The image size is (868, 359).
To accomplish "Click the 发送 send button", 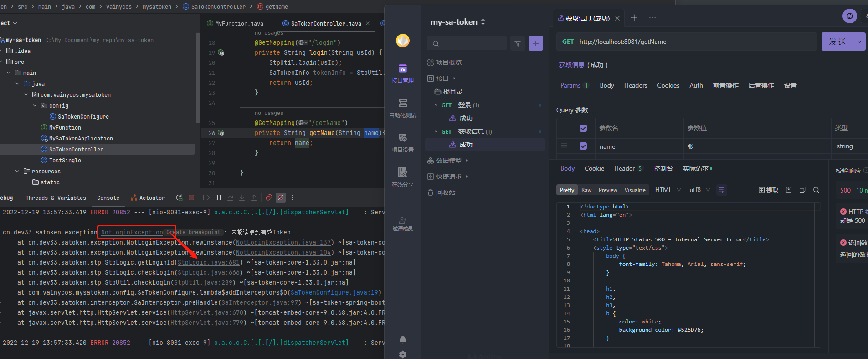I will click(x=837, y=42).
